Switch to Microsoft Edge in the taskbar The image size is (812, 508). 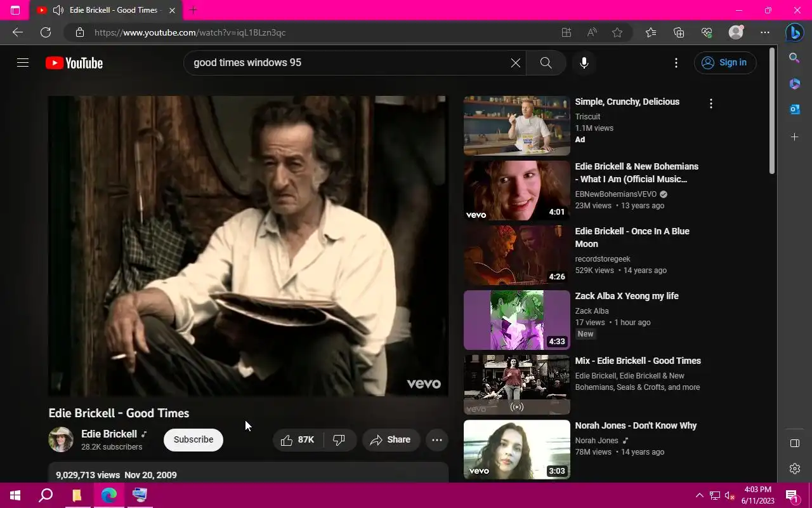(x=108, y=495)
